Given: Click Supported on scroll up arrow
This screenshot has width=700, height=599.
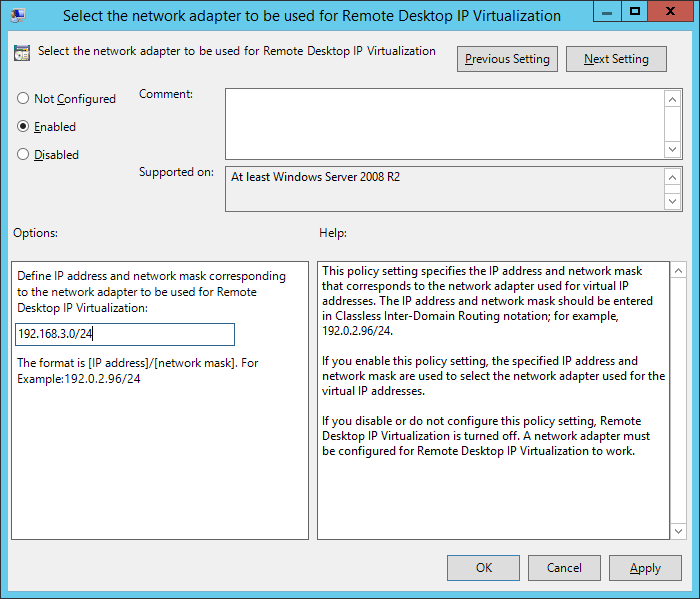Looking at the screenshot, I should pyautogui.click(x=673, y=178).
